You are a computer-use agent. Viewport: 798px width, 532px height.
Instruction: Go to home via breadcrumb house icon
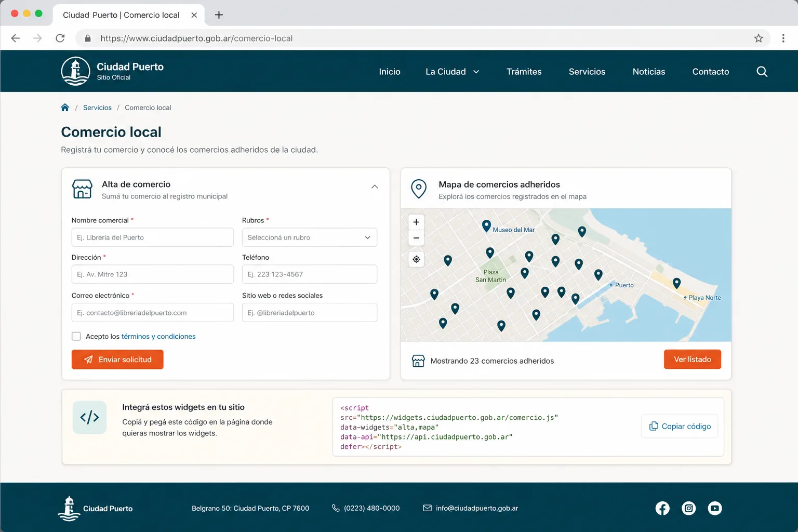click(65, 108)
